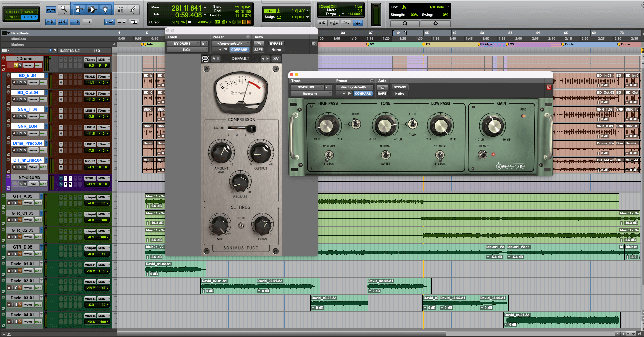Screen dimensions: 644x337
Task: Click the TuCo compressor MODE slider
Action: [242, 128]
